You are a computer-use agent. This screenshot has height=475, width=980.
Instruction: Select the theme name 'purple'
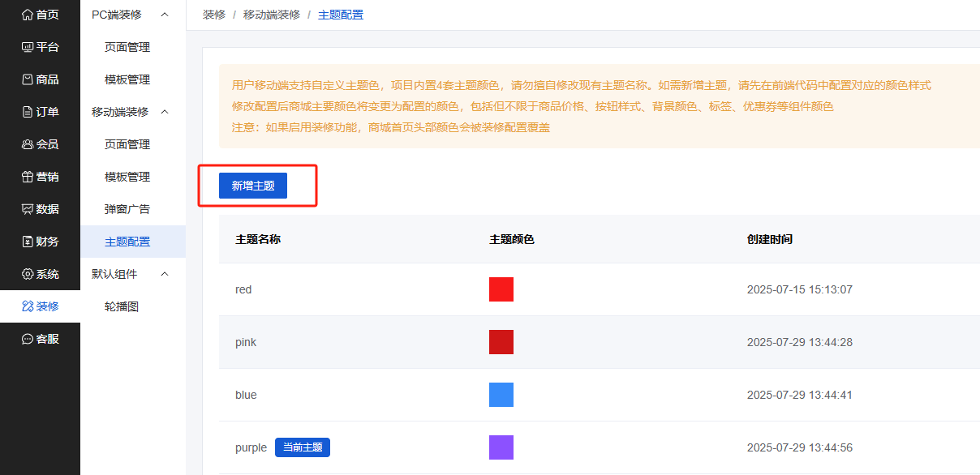[251, 447]
